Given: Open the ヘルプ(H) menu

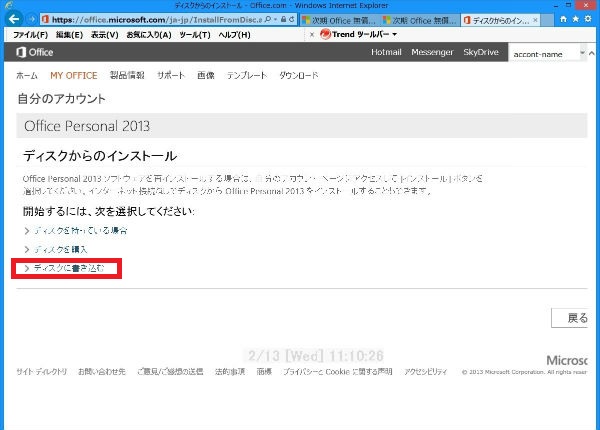Looking at the screenshot, I should tap(235, 35).
